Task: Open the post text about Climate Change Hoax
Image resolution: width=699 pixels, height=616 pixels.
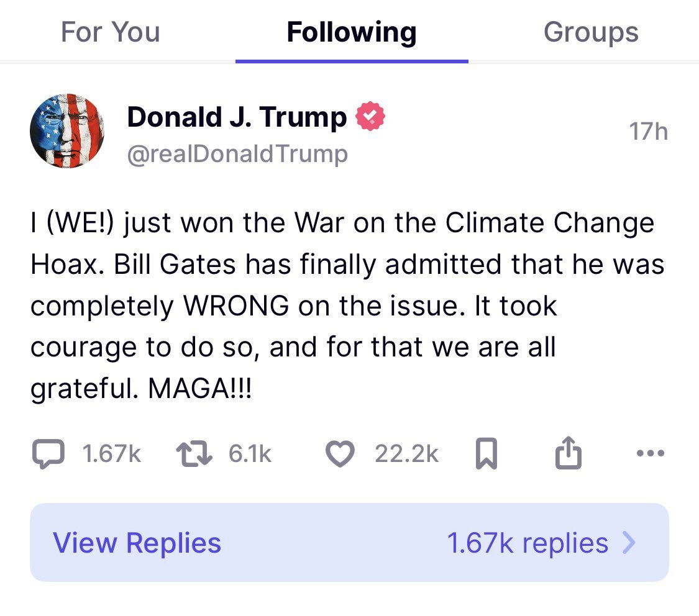Action: [x=347, y=306]
